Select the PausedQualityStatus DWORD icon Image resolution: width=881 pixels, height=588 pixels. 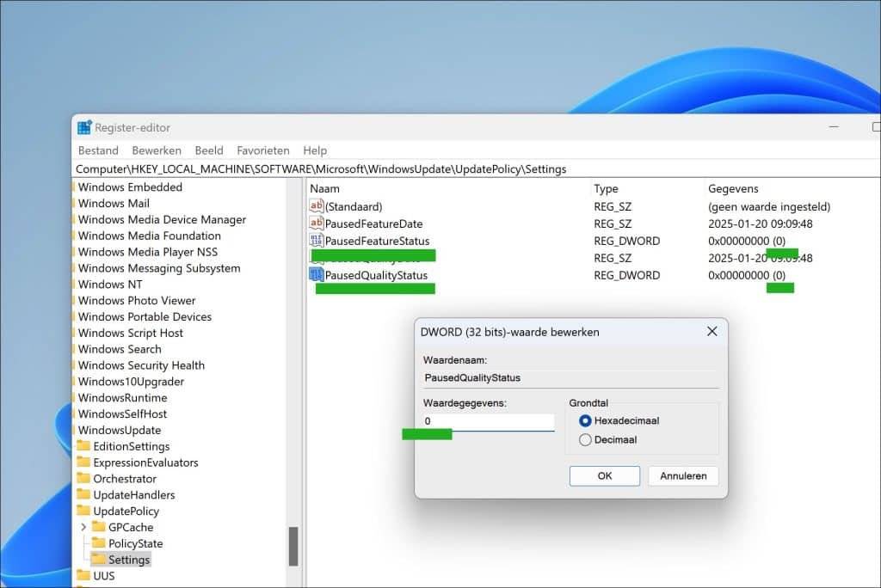point(317,274)
